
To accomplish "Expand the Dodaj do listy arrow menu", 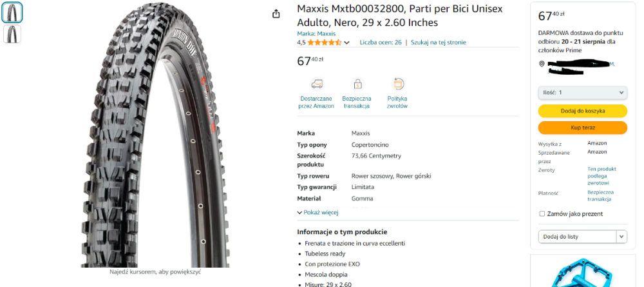I will coord(621,237).
